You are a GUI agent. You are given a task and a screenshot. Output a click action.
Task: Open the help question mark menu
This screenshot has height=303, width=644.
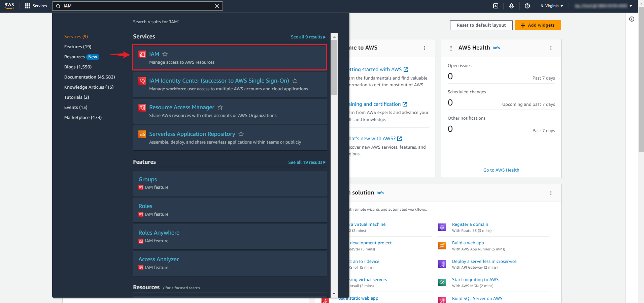pyautogui.click(x=527, y=6)
